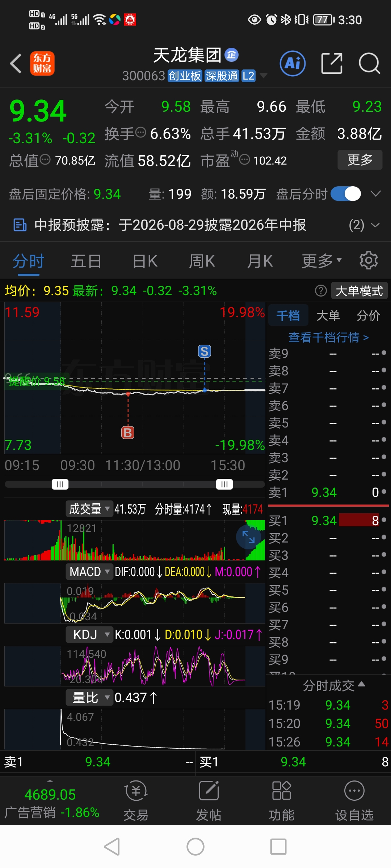The width and height of the screenshot is (391, 868).
Task: Open 交易 trade icon
Action: coord(136,800)
